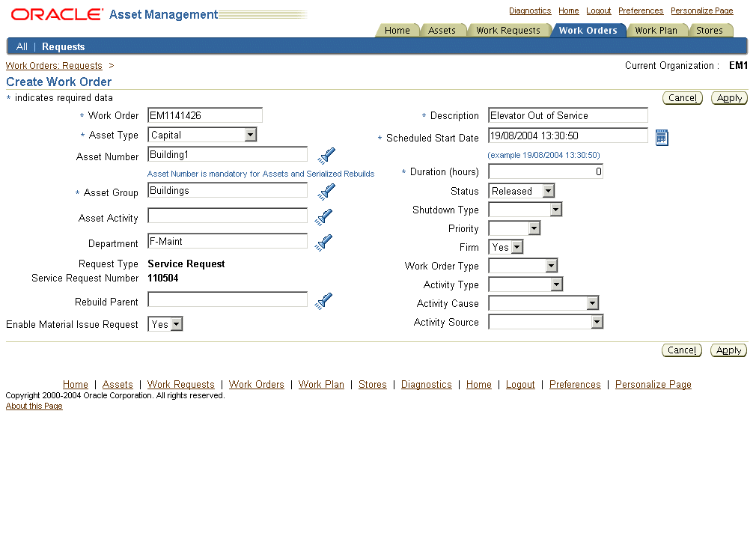The width and height of the screenshot is (756, 533).
Task: Click the bottom Apply button
Action: (728, 350)
